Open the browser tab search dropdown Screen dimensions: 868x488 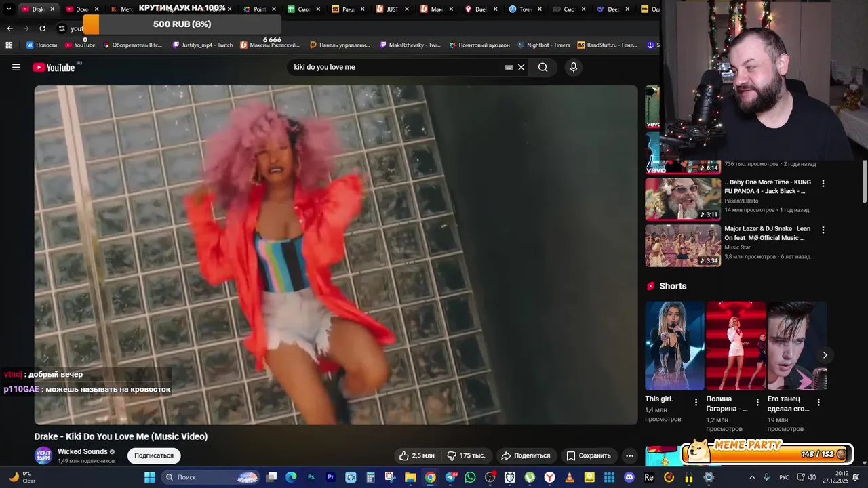click(x=9, y=9)
